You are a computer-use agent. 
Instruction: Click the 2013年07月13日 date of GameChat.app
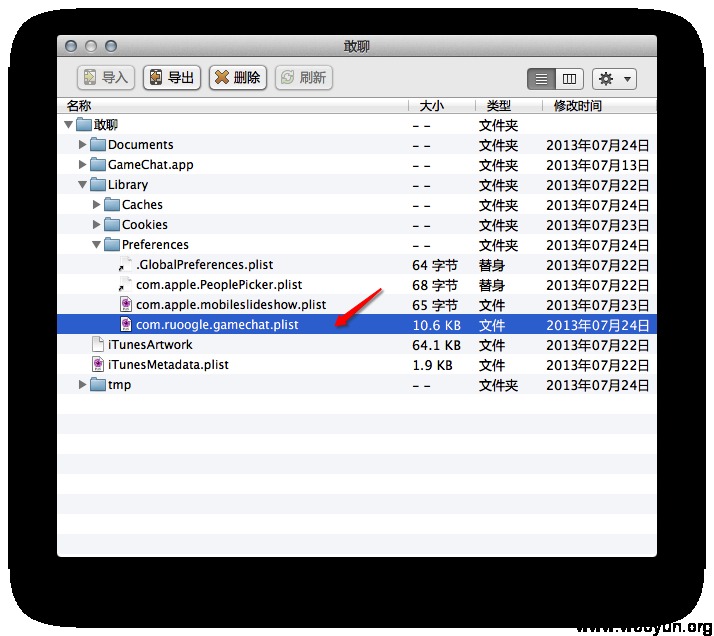point(597,165)
